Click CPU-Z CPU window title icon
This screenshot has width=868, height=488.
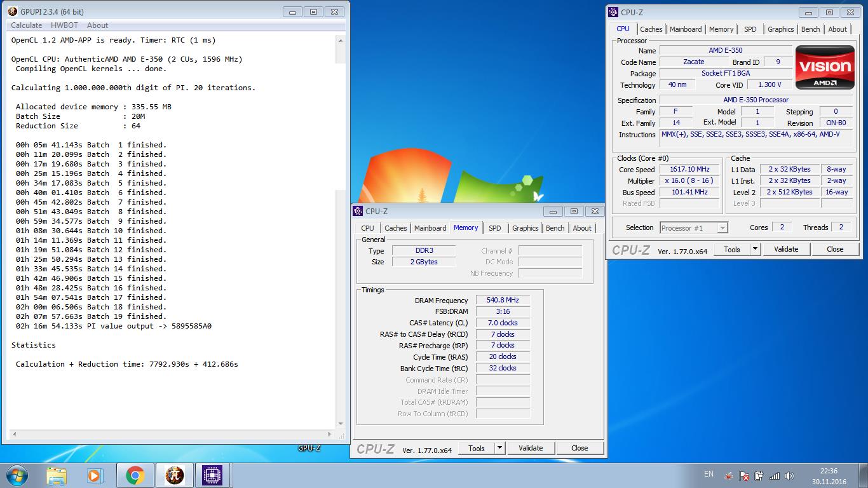(x=613, y=11)
